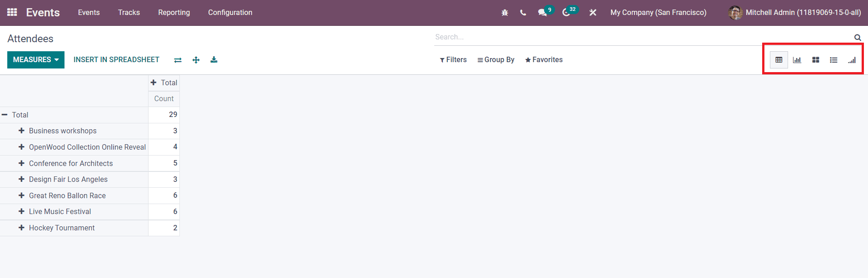Click Insert in Spreadsheet button
The image size is (868, 278).
116,60
